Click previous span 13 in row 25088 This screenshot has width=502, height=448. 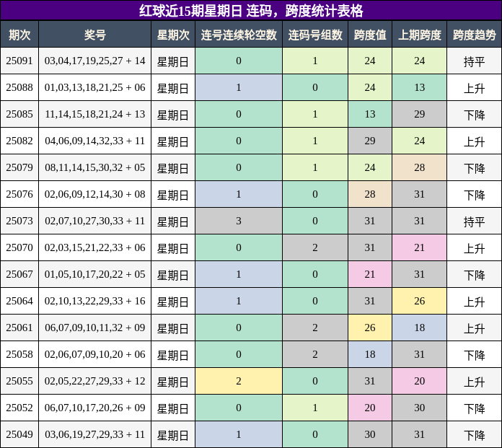[419, 87]
